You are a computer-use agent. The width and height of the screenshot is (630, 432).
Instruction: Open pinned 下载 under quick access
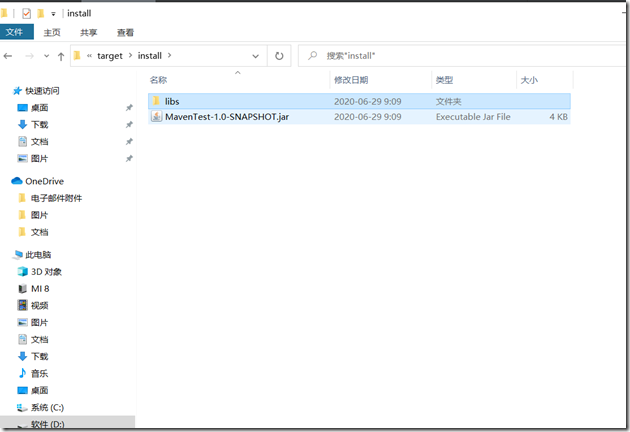point(39,125)
